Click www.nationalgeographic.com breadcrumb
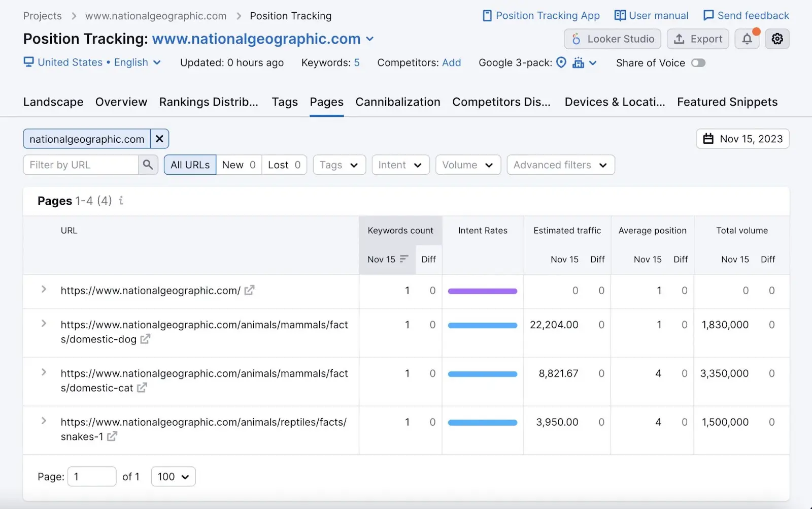 [x=156, y=16]
